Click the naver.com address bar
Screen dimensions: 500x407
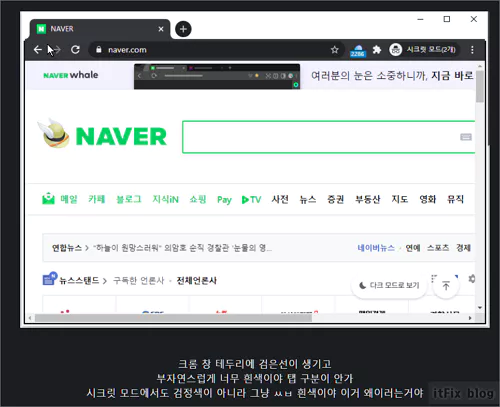tap(216, 50)
